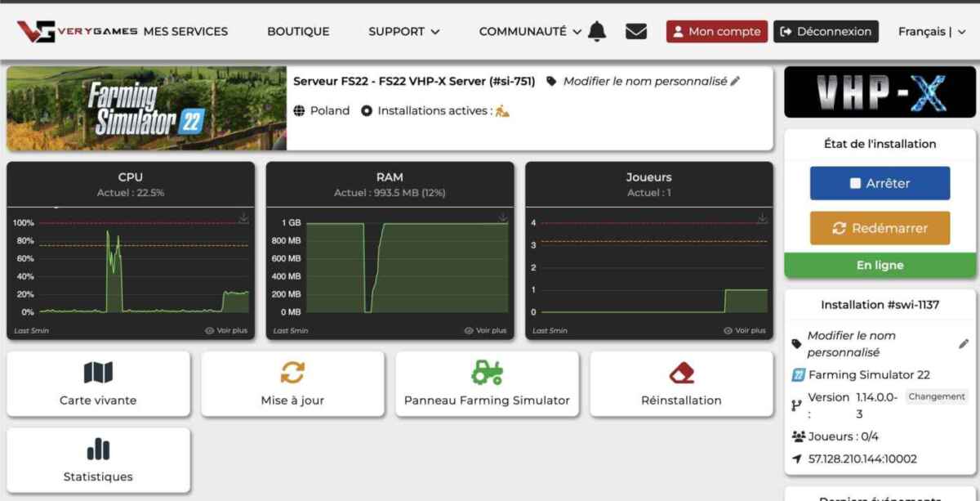
Task: Click the pencil to edit the server name
Action: [x=733, y=81]
